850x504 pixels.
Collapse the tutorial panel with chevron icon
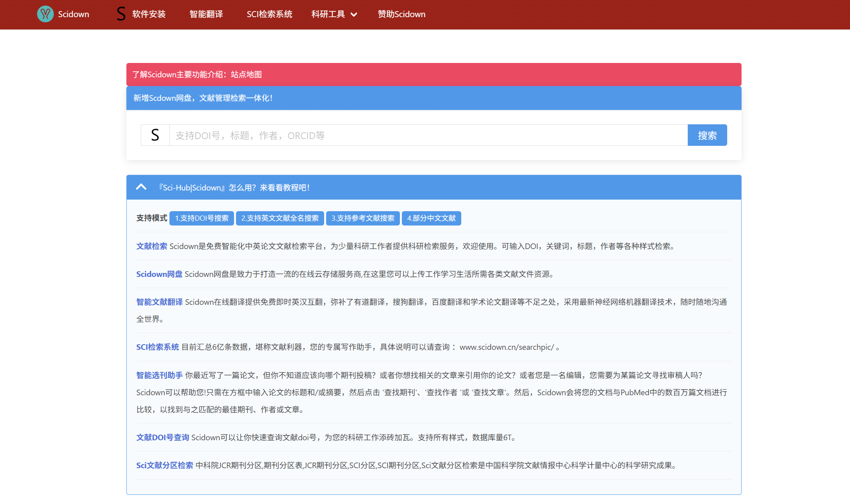click(141, 187)
